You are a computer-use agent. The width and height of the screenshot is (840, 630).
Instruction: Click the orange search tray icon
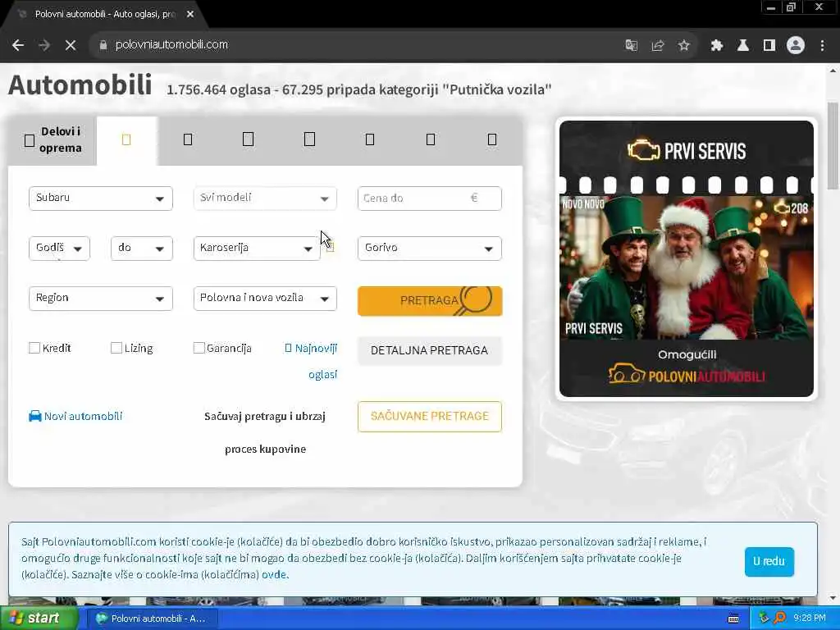pyautogui.click(x=779, y=619)
